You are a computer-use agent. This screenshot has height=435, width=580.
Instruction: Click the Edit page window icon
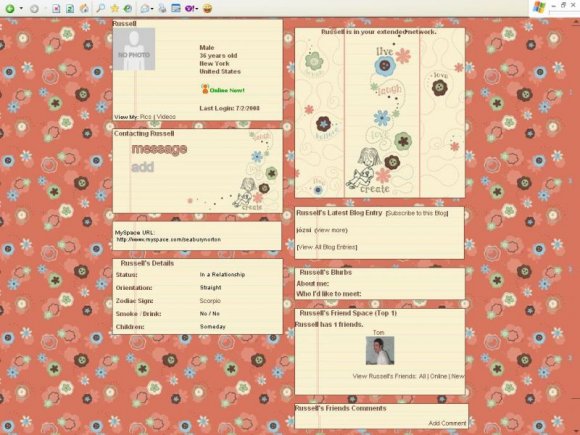click(x=176, y=8)
